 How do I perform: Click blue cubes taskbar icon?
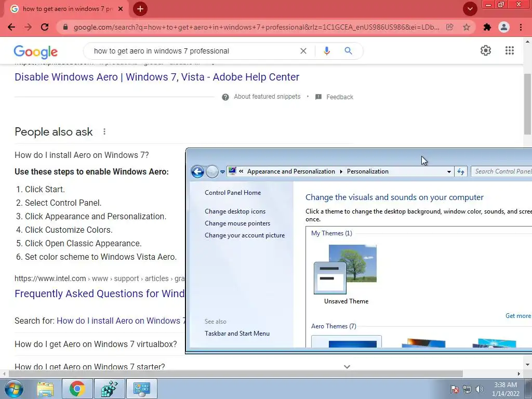coord(109,389)
